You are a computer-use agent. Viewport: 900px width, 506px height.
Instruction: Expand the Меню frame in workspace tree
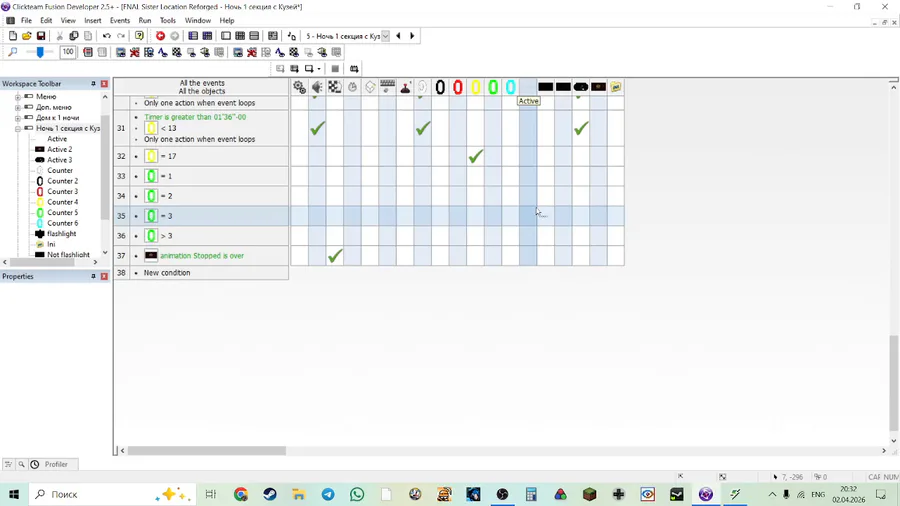point(18,97)
